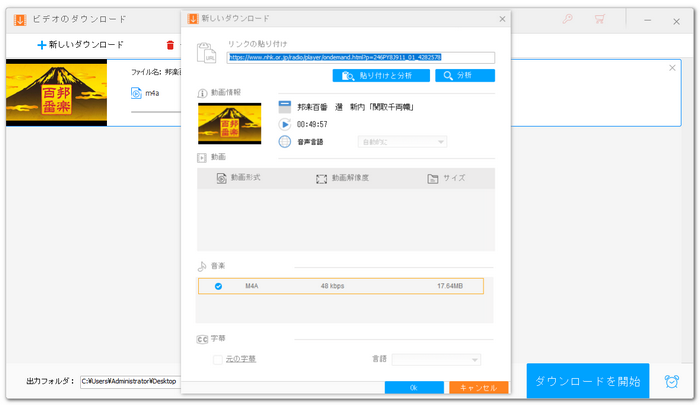Select the M4A 48 kbps audio option
Viewport: 700px width, 407px height.
point(340,286)
